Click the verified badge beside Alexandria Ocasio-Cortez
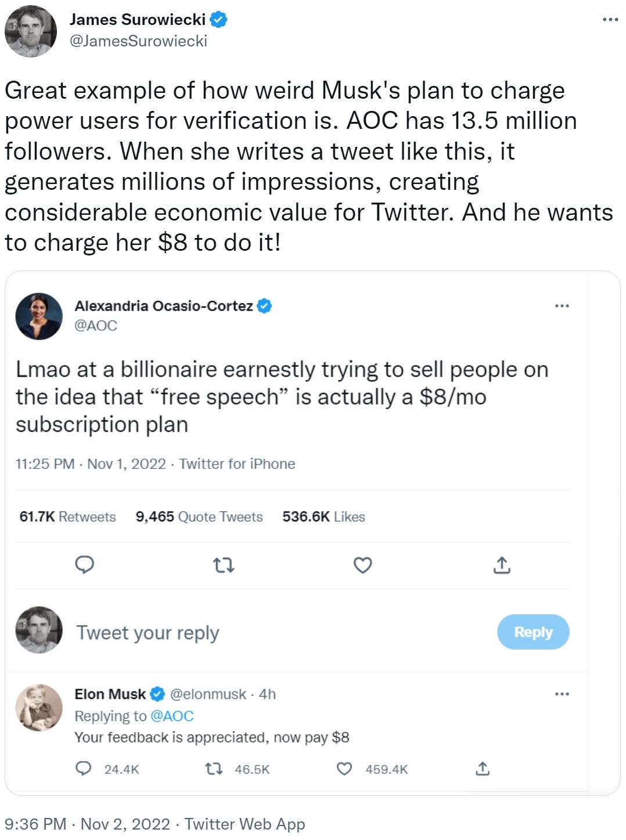Viewport: 626px width, 840px height. click(x=265, y=305)
